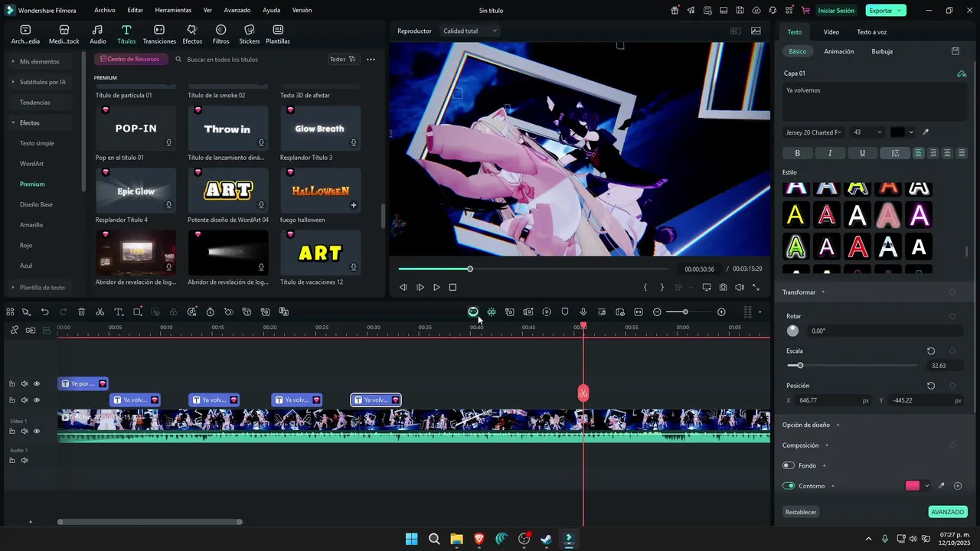Image resolution: width=980 pixels, height=551 pixels.
Task: Click the save preset icon in Texto panel
Action: 955,51
